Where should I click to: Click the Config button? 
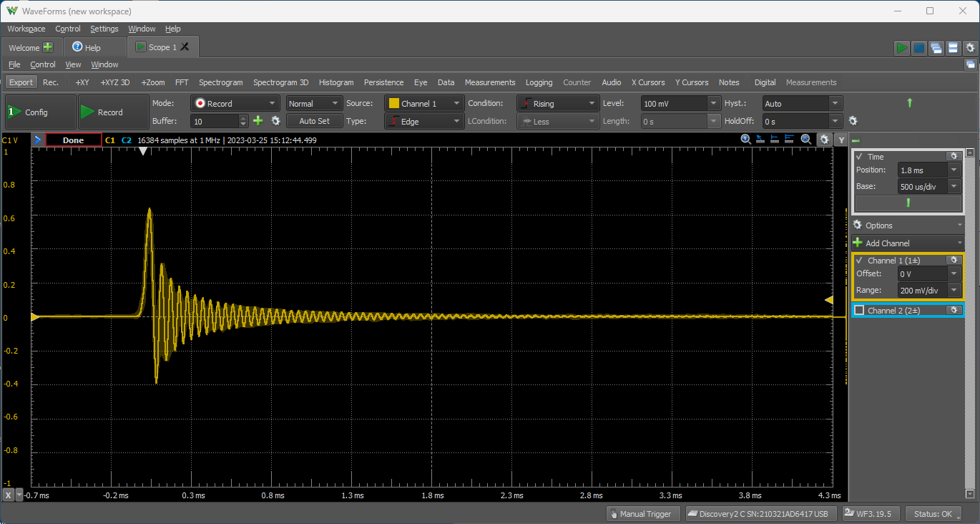click(41, 112)
